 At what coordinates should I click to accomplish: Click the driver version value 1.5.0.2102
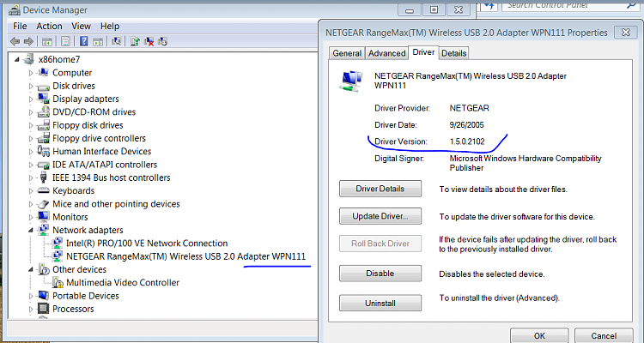[x=467, y=141]
